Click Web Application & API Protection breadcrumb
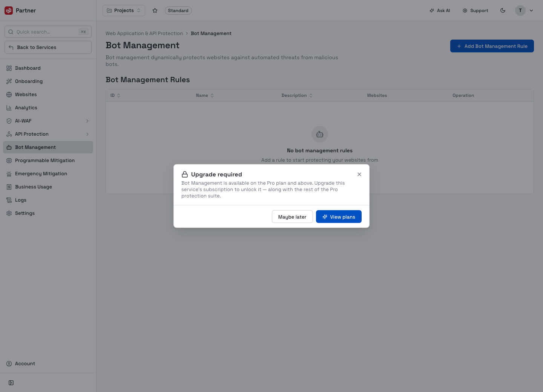 click(x=144, y=34)
